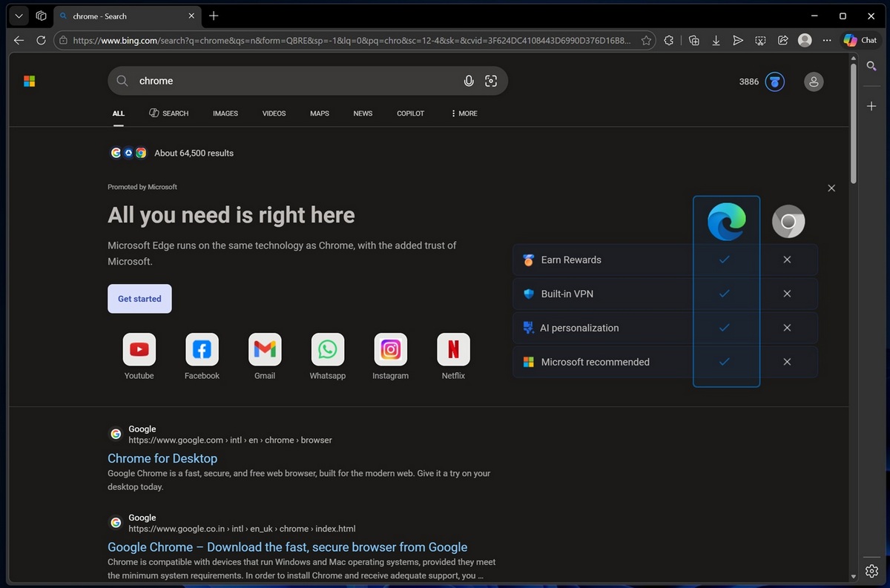
Task: Click the microphone icon in the Bing search box
Action: [x=469, y=81]
